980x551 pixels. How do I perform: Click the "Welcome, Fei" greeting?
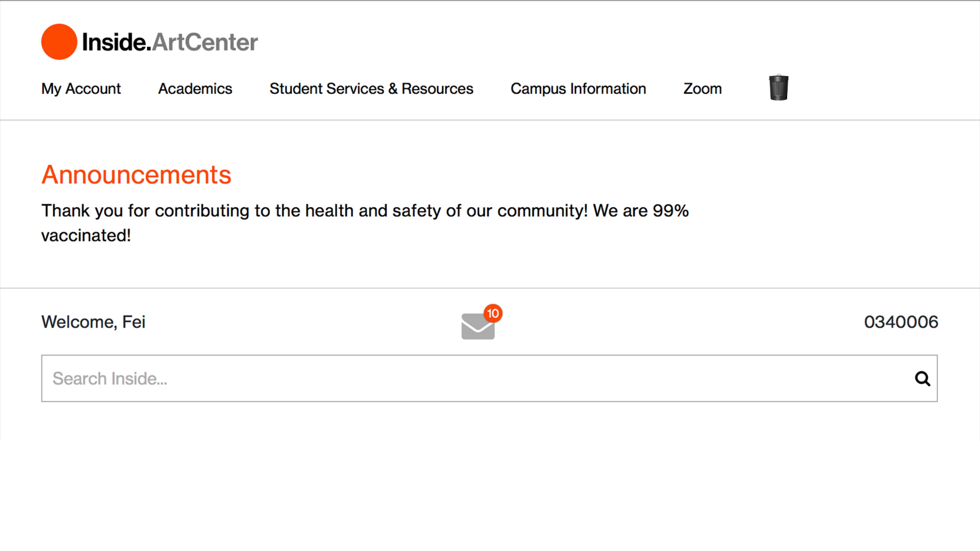tap(93, 322)
